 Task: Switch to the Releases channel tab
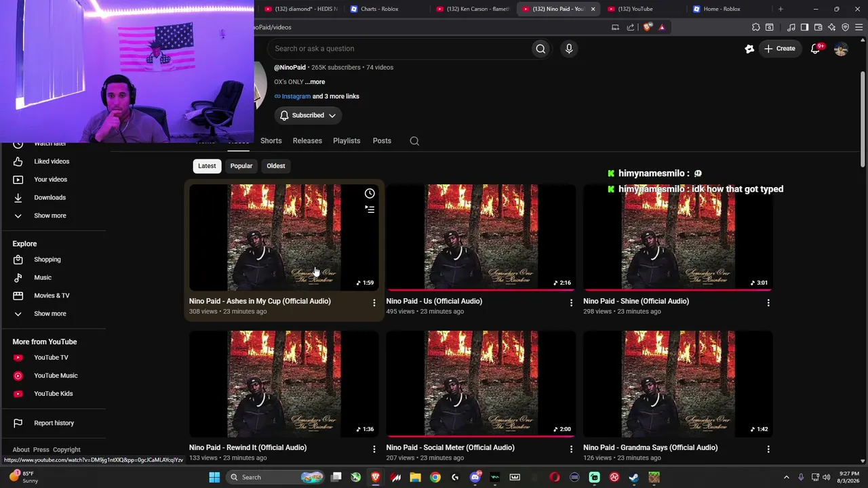(x=307, y=141)
